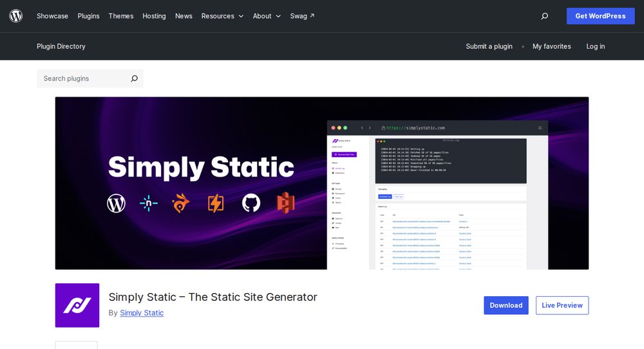The height and width of the screenshot is (349, 644).
Task: Click the Simply Static purple plugin icon
Action: pos(77,305)
